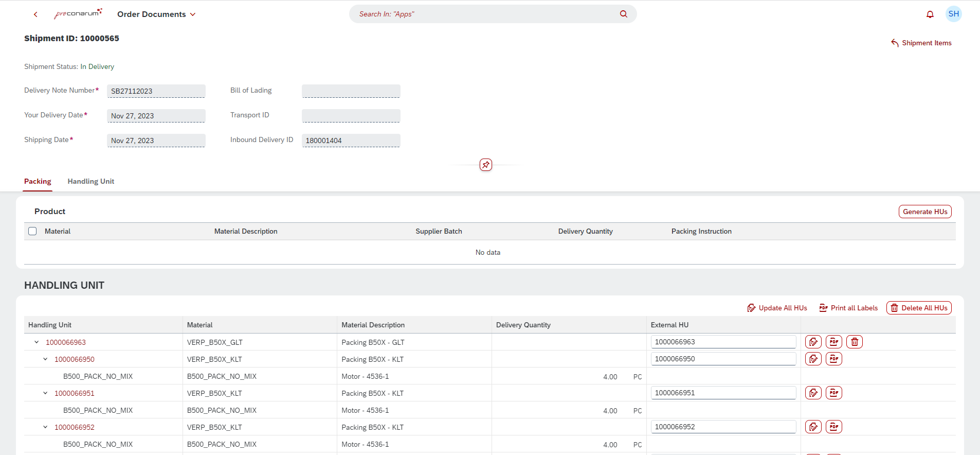Open the SH user avatar
This screenshot has height=455, width=980.
click(953, 14)
